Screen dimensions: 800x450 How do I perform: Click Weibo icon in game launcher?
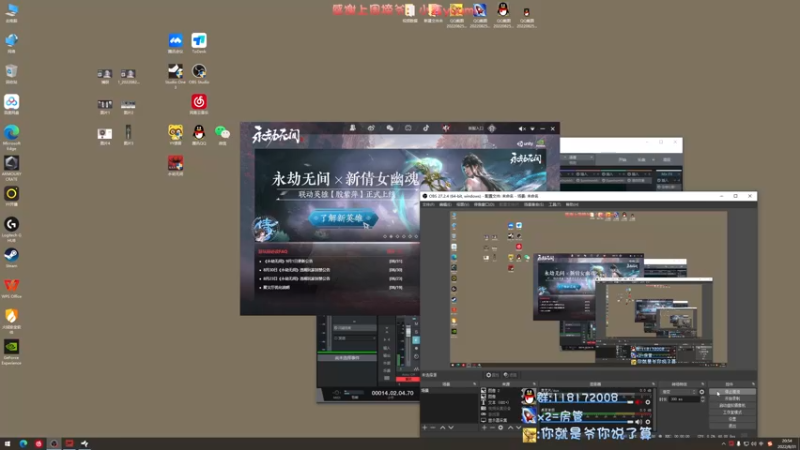(371, 128)
